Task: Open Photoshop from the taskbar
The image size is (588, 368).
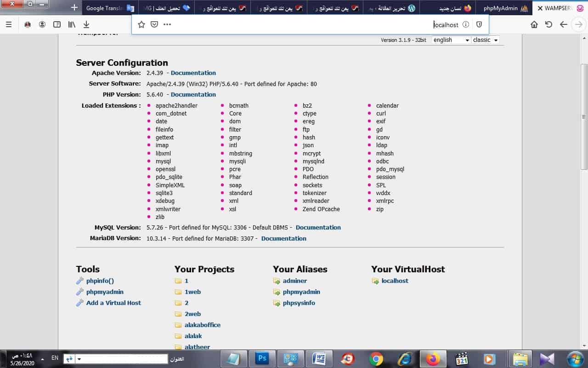Action: (x=263, y=358)
